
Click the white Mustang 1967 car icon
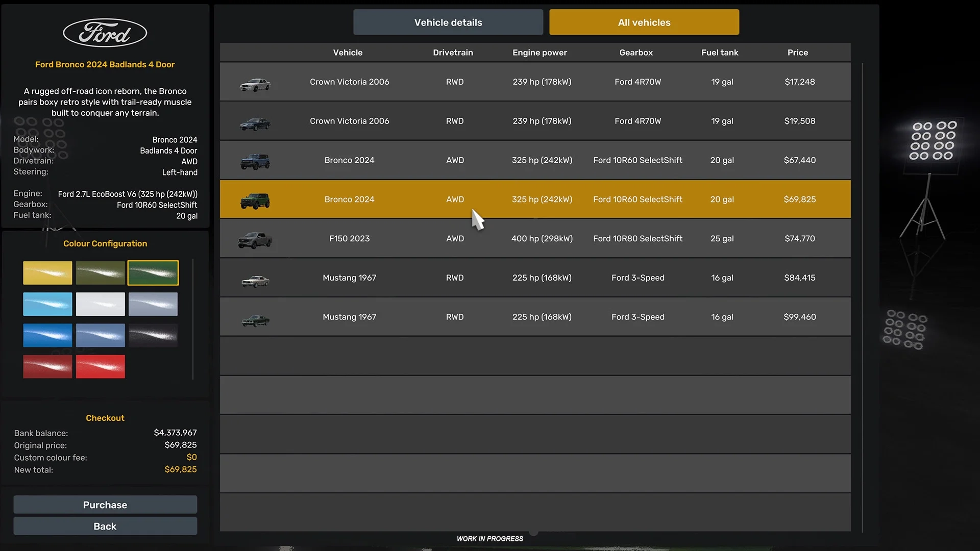255,281
